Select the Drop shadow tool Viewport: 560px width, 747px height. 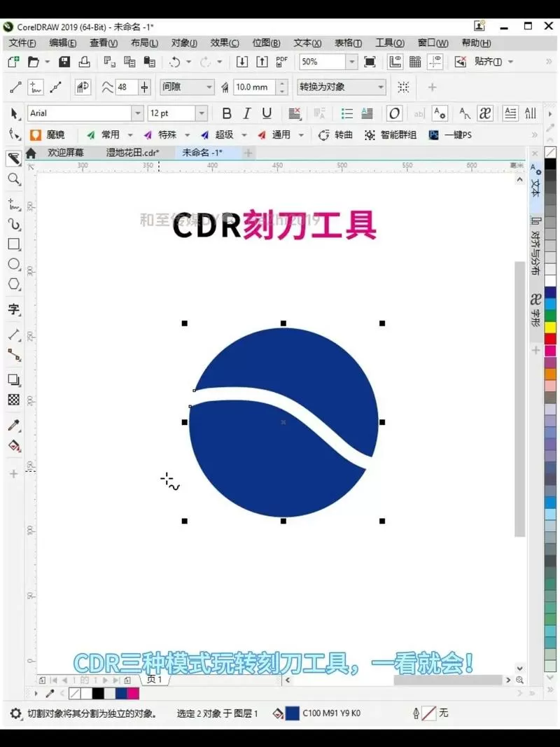click(14, 379)
